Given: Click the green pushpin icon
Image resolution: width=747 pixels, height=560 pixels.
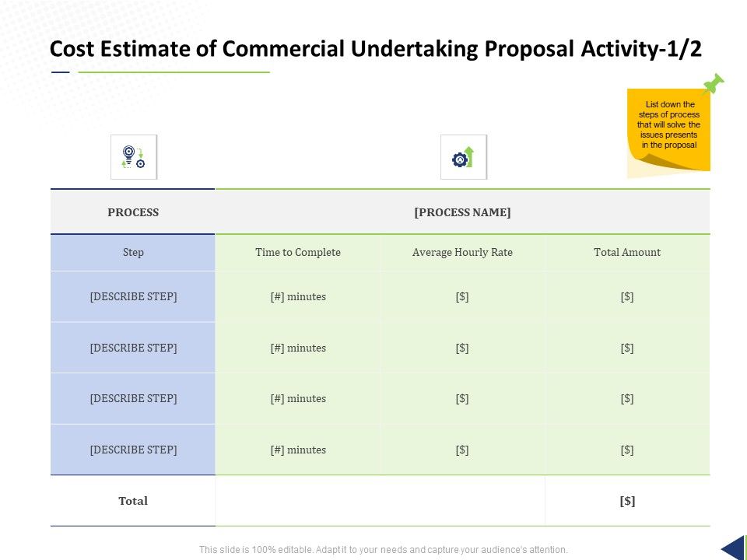Looking at the screenshot, I should coord(712,84).
